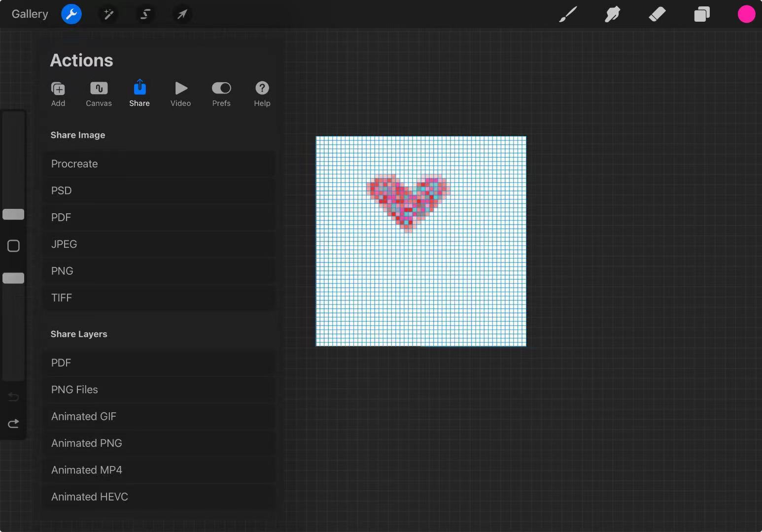The height and width of the screenshot is (532, 762).
Task: Export the image as TIFF
Action: click(x=160, y=298)
